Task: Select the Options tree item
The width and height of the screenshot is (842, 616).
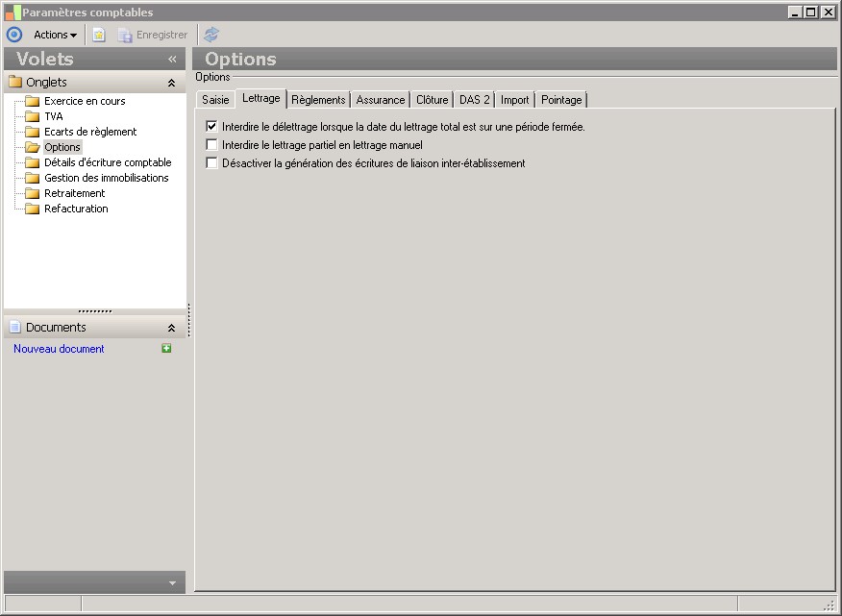Action: click(x=62, y=147)
